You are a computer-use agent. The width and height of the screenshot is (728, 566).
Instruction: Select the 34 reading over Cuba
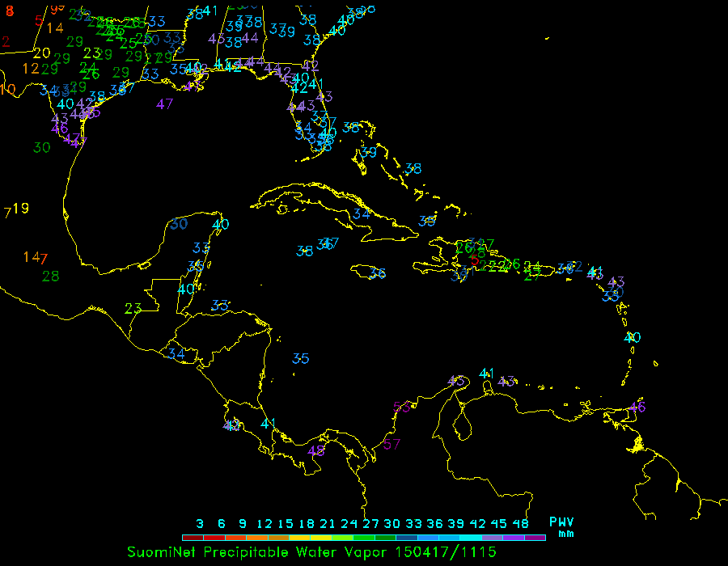(x=362, y=214)
